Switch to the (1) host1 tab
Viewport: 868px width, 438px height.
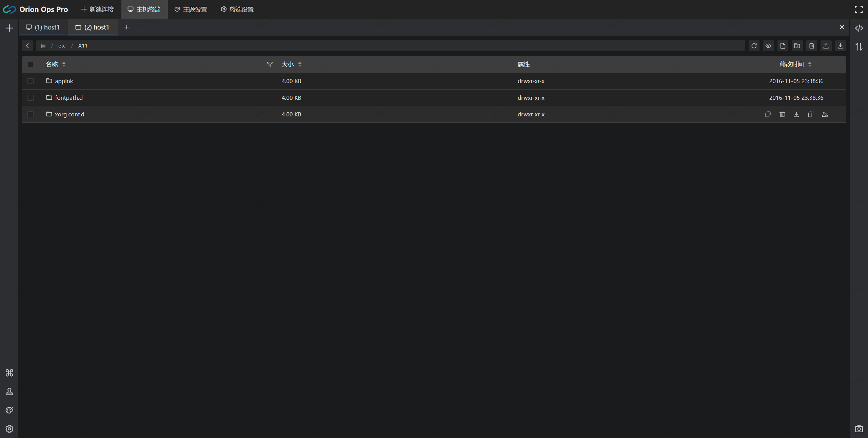pyautogui.click(x=43, y=27)
